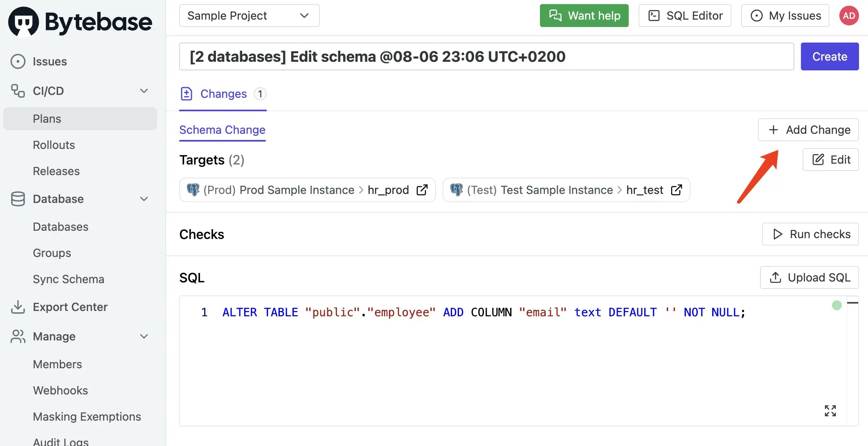
Task: Open the Issues icon in sidebar
Action: point(18,61)
